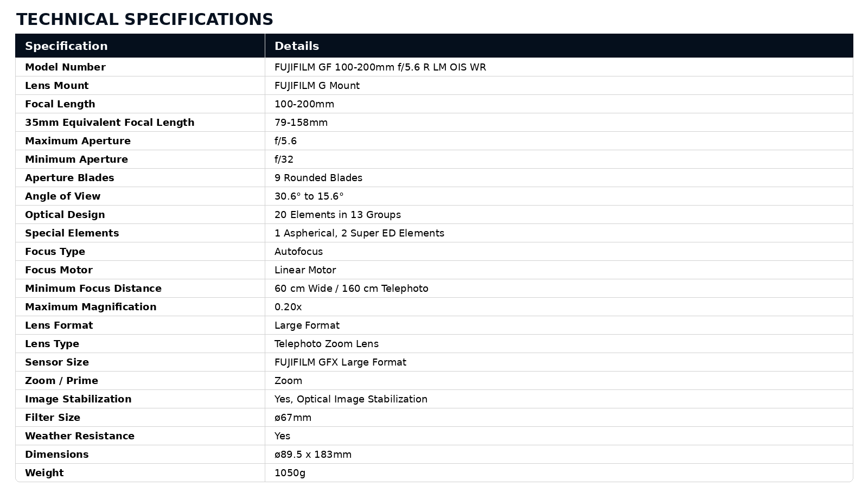Select 60 cm Wide / 160 cm Telephoto
The image size is (868, 499).
[x=351, y=289]
